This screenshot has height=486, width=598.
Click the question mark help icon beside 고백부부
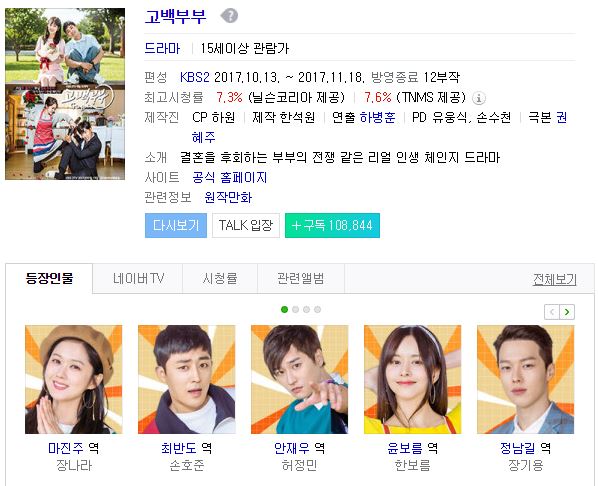(229, 16)
